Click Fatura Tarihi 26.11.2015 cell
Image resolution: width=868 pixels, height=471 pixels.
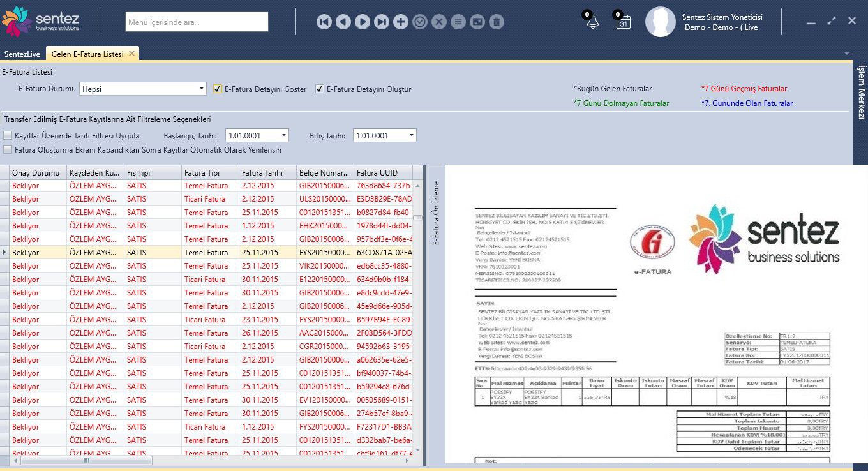(267, 333)
